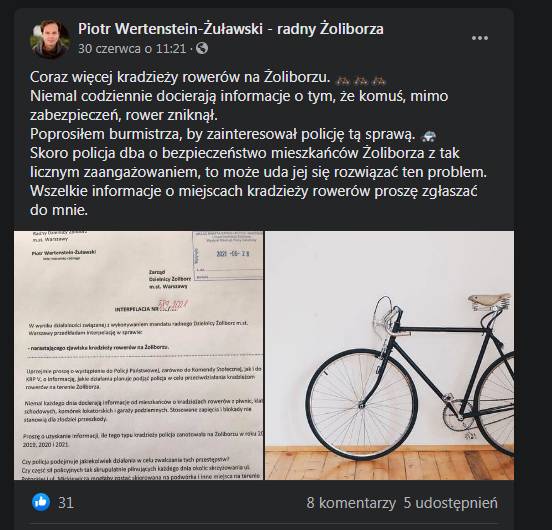Click the middle bicycle emoji in the post text
Viewport: 552px width, 530px height.
point(361,81)
